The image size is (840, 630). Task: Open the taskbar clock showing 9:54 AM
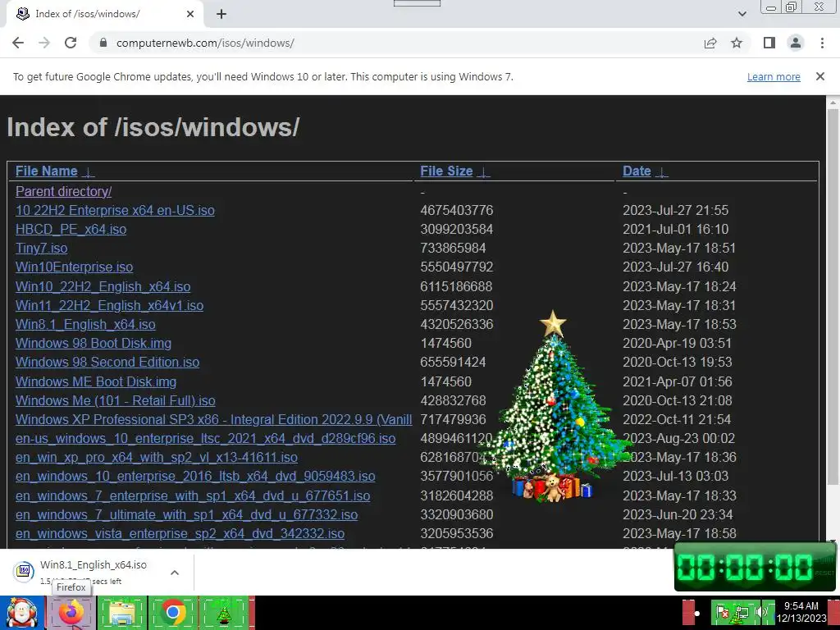(x=801, y=612)
